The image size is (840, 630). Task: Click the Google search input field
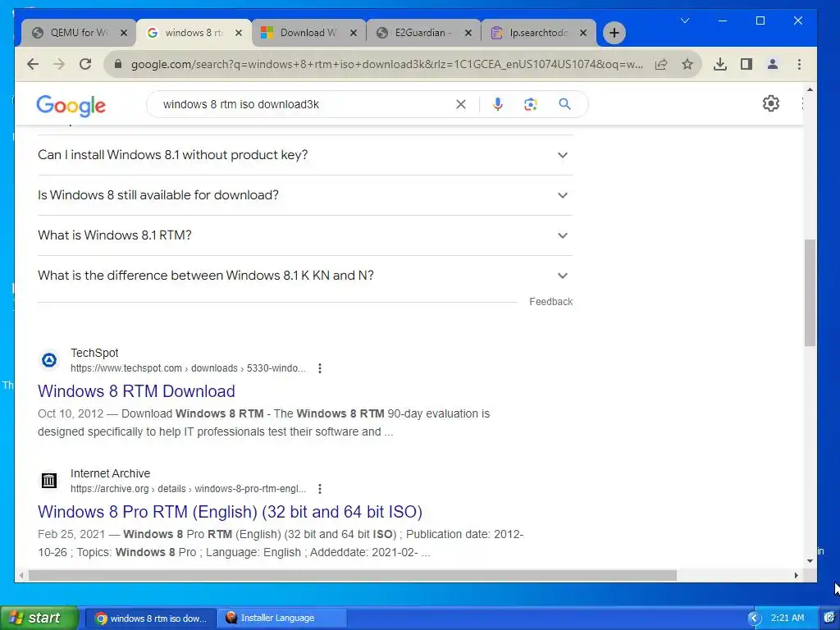click(305, 104)
